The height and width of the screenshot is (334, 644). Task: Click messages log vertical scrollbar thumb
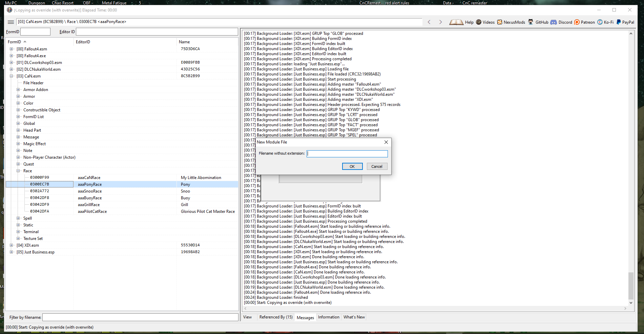(631, 286)
